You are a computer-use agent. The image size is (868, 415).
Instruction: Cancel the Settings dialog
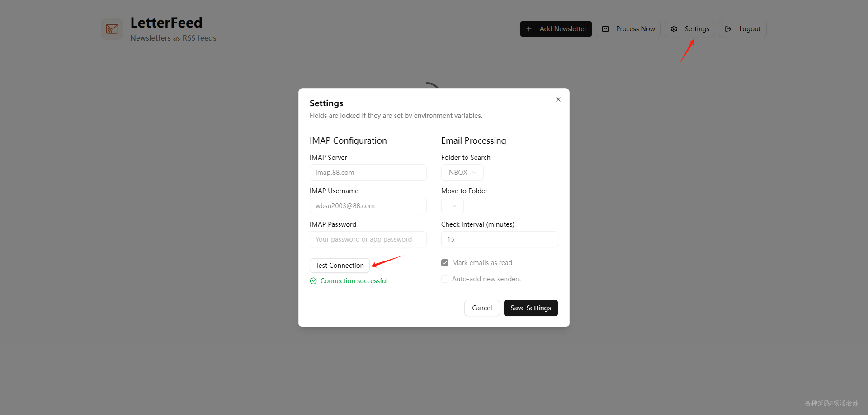pyautogui.click(x=482, y=308)
